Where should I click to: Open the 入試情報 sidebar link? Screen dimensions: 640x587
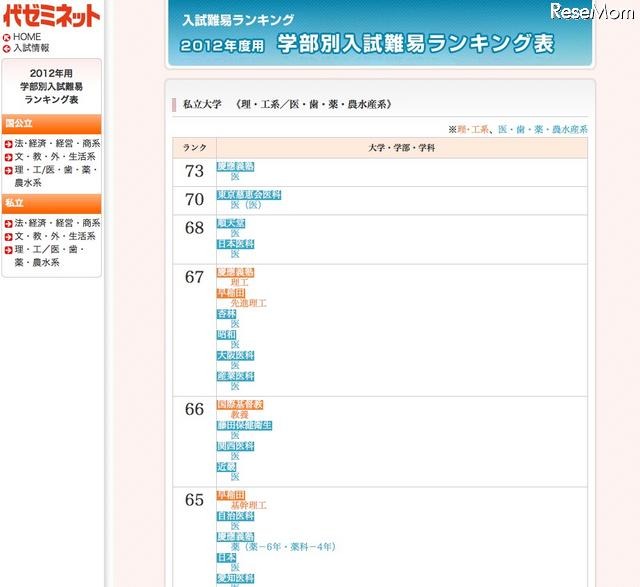[31, 48]
